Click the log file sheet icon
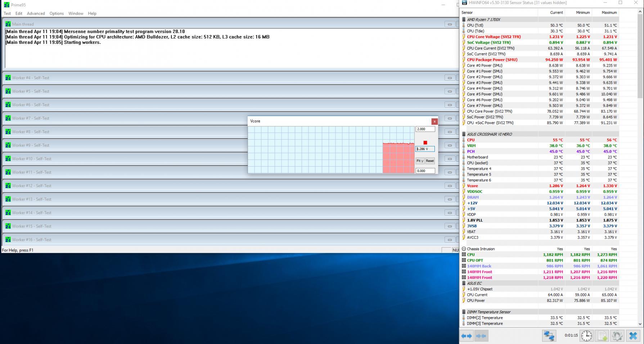 [602, 336]
